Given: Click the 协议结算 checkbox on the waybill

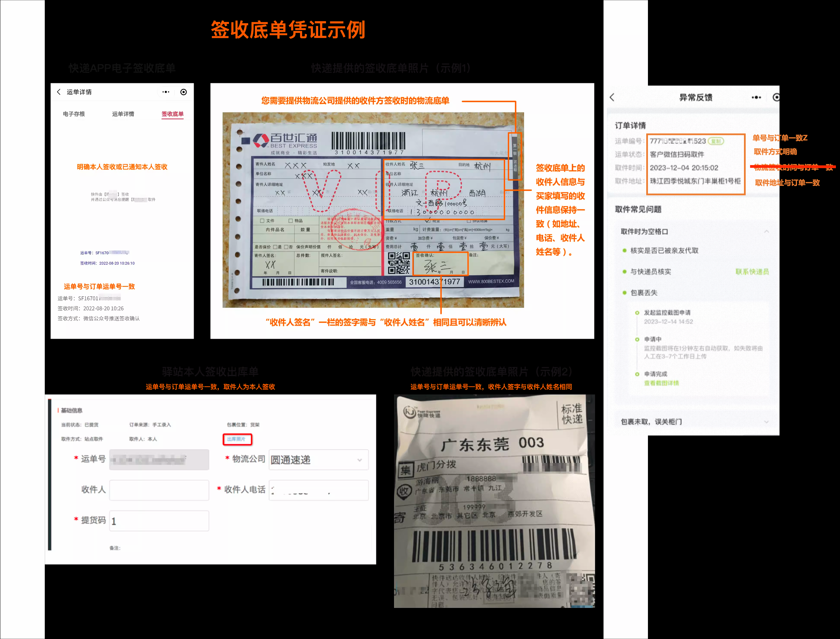Looking at the screenshot, I should click(469, 221).
